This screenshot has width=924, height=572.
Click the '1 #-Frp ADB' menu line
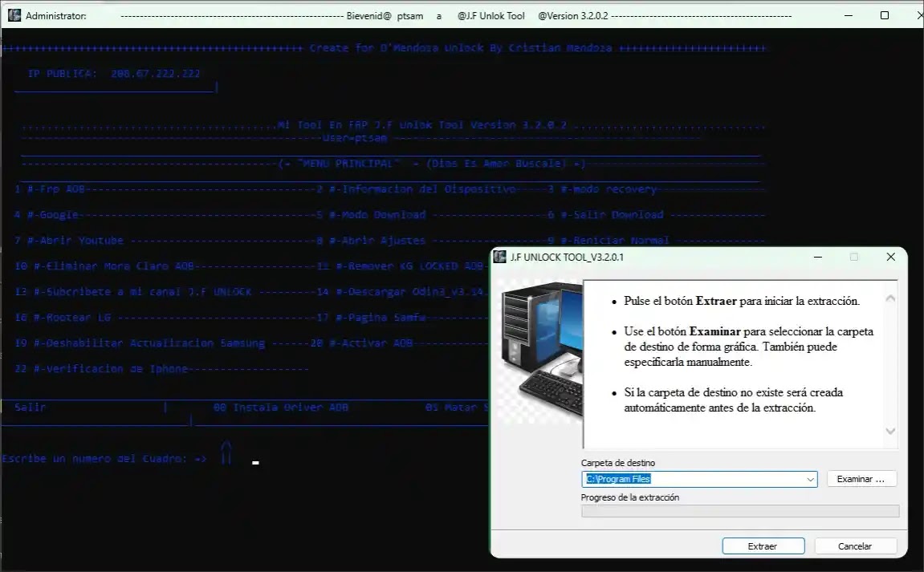(x=50, y=189)
